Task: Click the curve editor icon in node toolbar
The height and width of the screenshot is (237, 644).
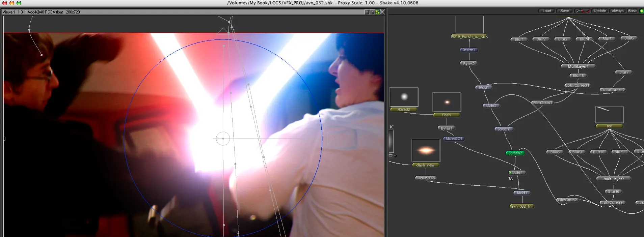Action: [x=583, y=11]
